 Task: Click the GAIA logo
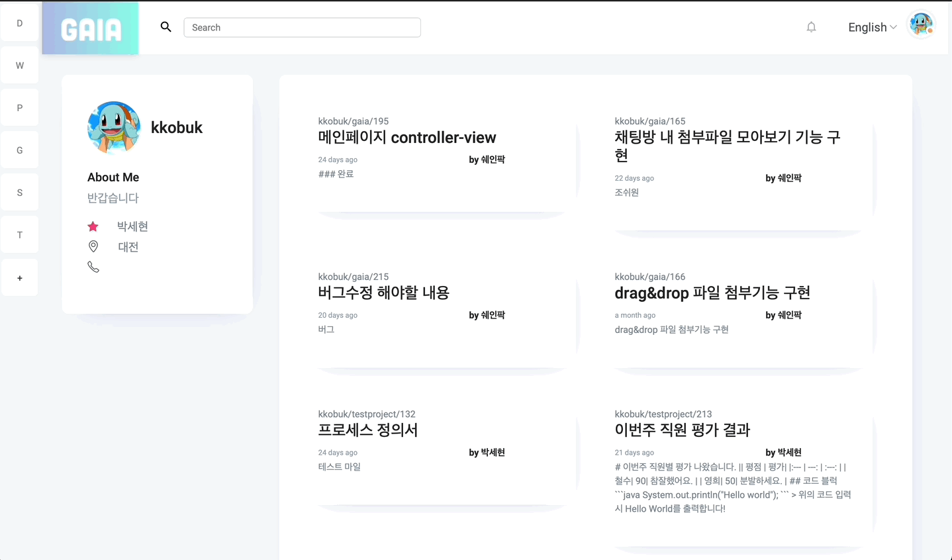(x=90, y=28)
